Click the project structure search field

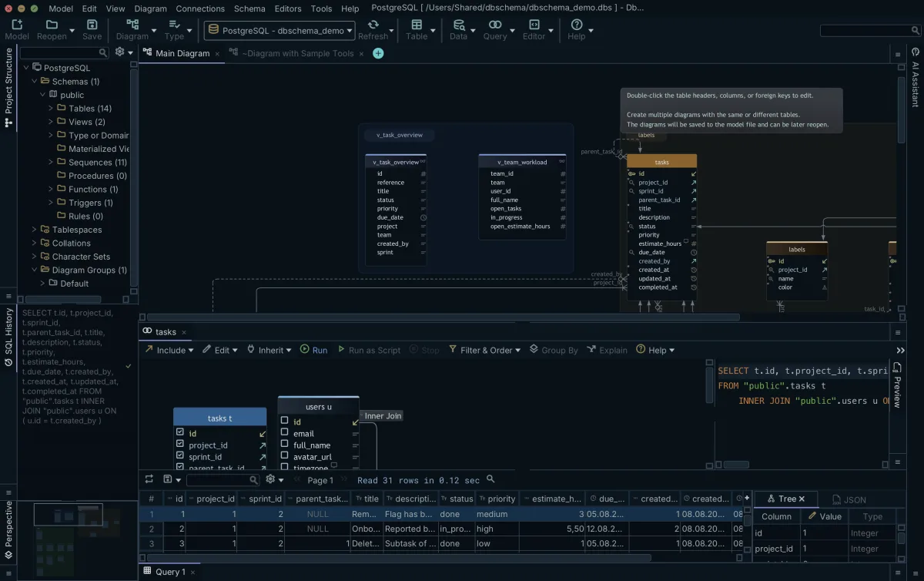[x=65, y=53]
